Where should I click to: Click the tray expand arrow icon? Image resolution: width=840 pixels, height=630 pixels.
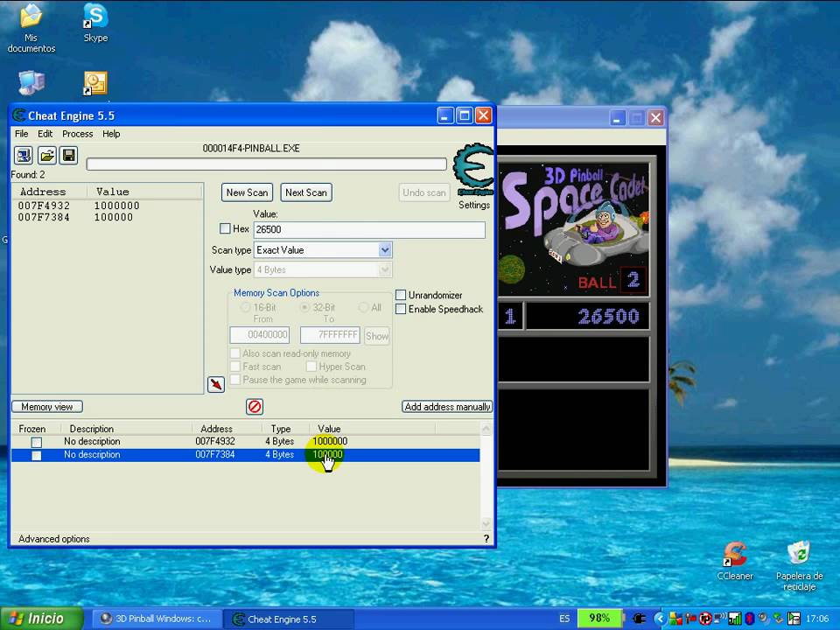click(x=660, y=619)
